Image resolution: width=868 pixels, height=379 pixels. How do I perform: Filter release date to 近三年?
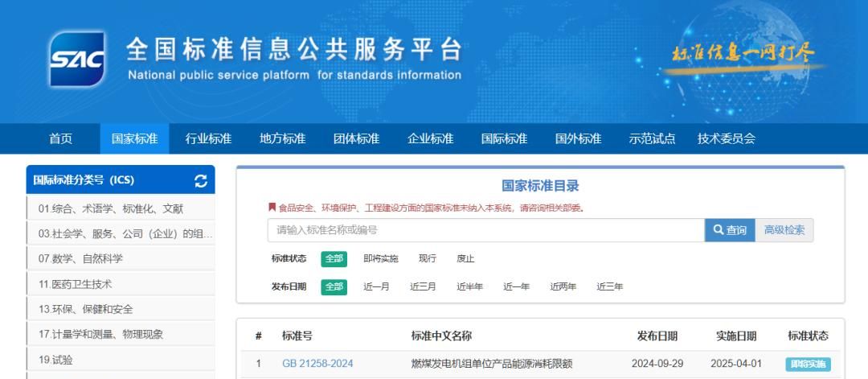click(x=609, y=287)
